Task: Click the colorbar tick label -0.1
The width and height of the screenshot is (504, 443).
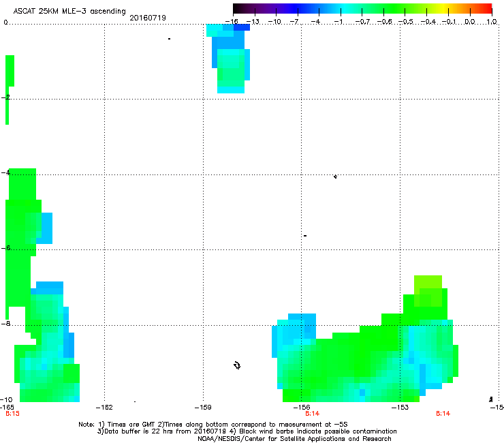Action: coord(449,22)
